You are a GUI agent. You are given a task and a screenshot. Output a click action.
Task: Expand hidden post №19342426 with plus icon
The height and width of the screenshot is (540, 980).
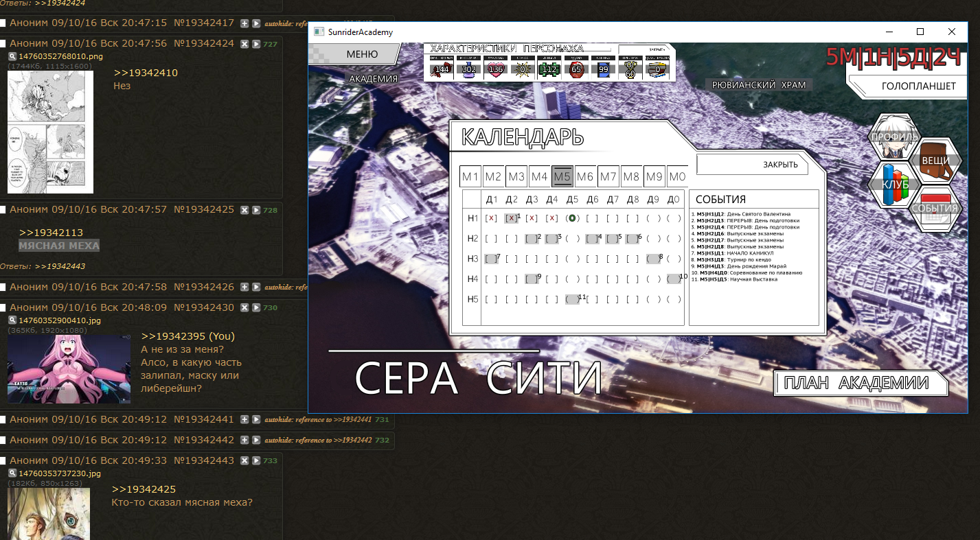(x=244, y=287)
